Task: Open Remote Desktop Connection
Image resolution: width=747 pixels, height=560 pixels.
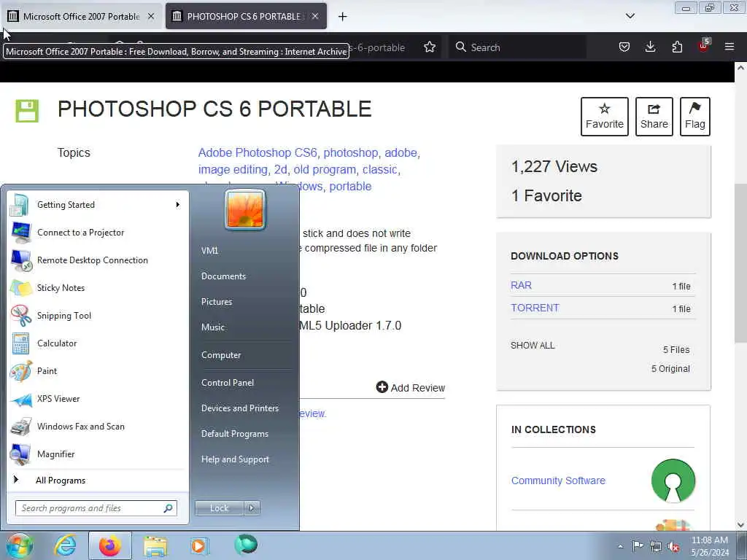Action: [98, 260]
